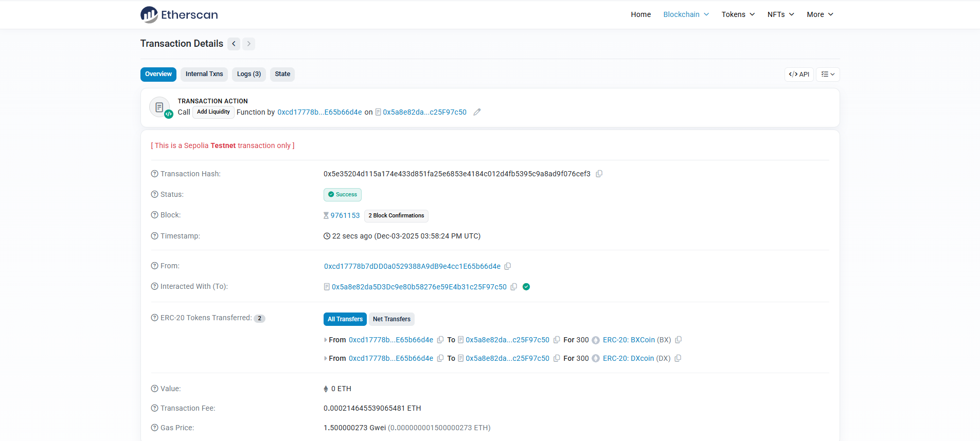Open the list options dropdown beside API

click(828, 75)
